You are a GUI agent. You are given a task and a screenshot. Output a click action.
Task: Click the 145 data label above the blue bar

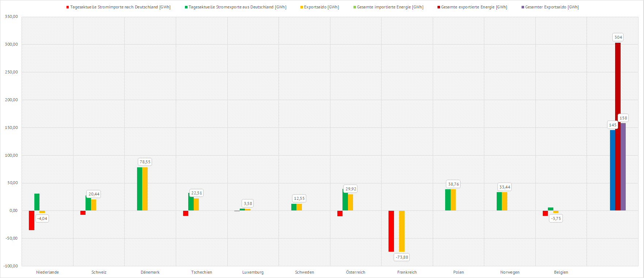(x=613, y=125)
